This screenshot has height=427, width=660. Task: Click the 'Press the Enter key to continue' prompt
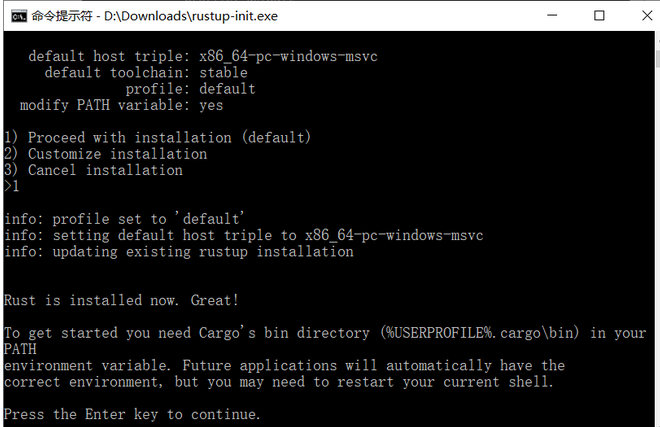tap(132, 414)
